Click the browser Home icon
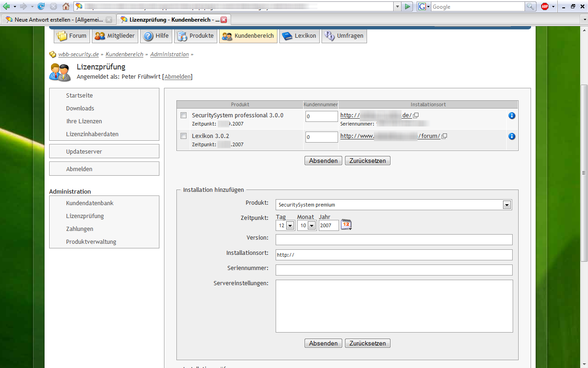588x368 pixels. (66, 6)
